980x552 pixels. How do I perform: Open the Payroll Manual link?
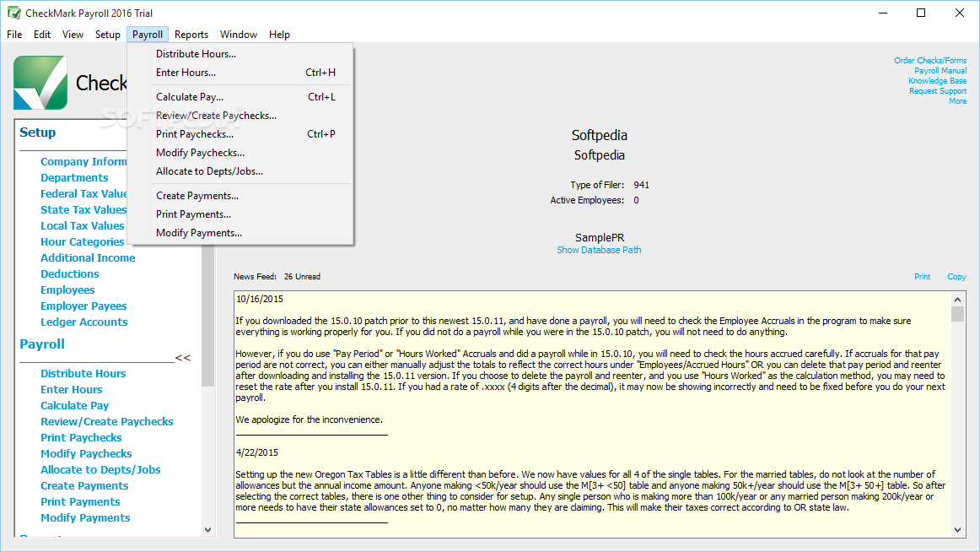click(940, 71)
